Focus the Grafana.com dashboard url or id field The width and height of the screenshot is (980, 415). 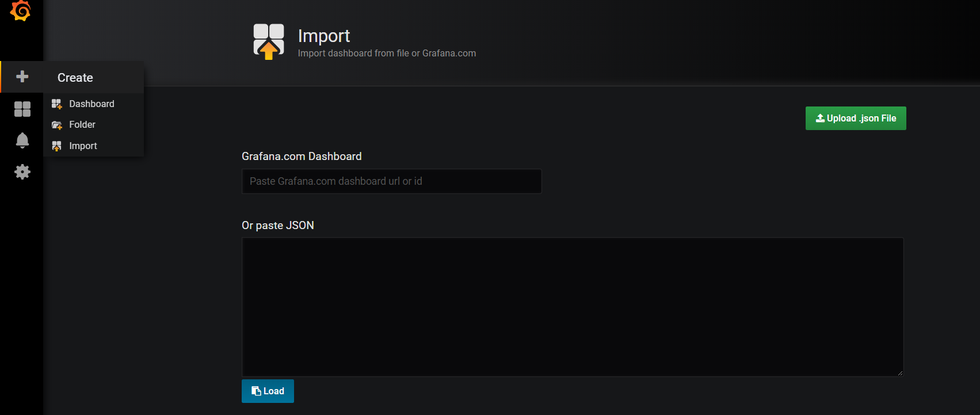point(391,181)
